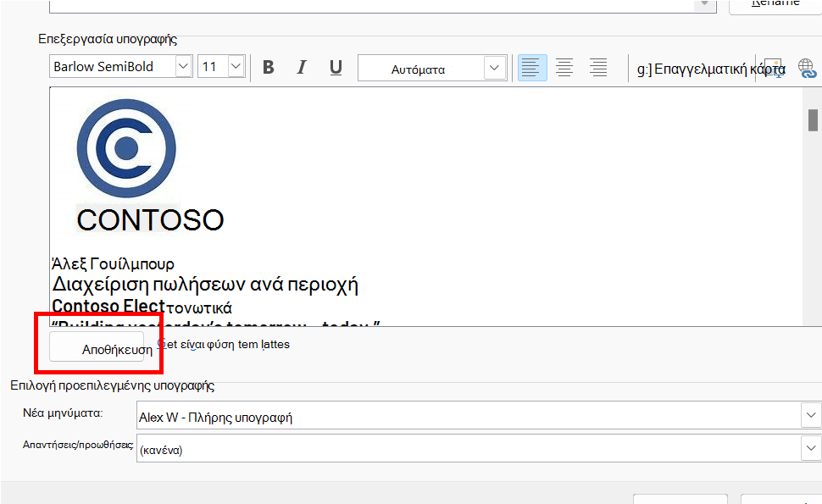822x504 pixels.
Task: Open Barlow SemiBold font dropdown
Action: (183, 67)
